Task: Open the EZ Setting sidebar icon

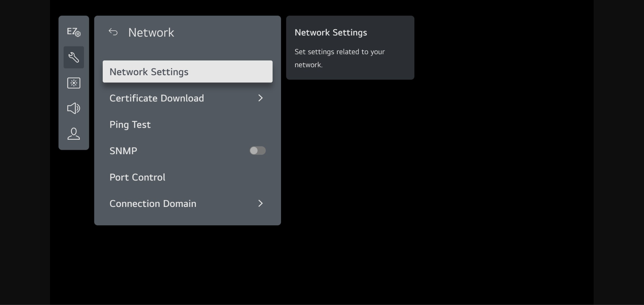Action: coord(74,32)
